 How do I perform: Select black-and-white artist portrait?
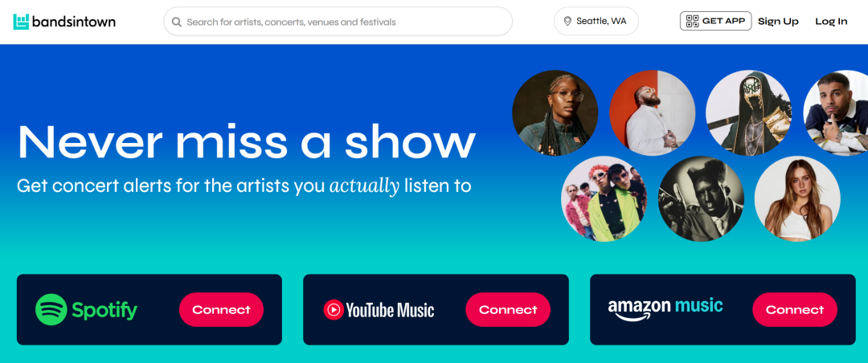(701, 198)
